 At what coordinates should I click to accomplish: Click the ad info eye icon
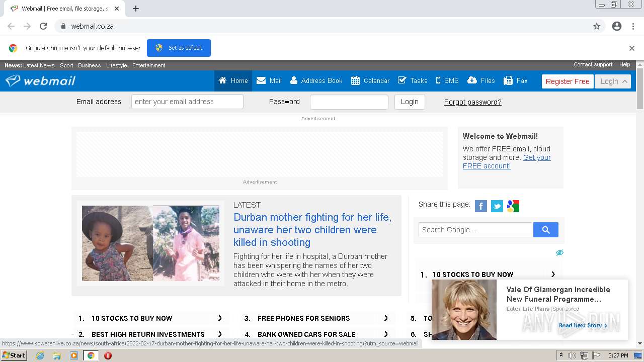point(559,253)
